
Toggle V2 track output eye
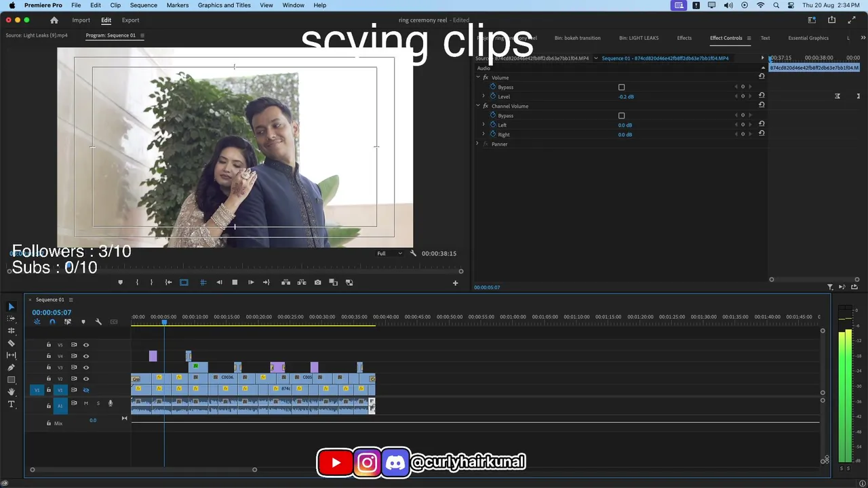[86, 379]
